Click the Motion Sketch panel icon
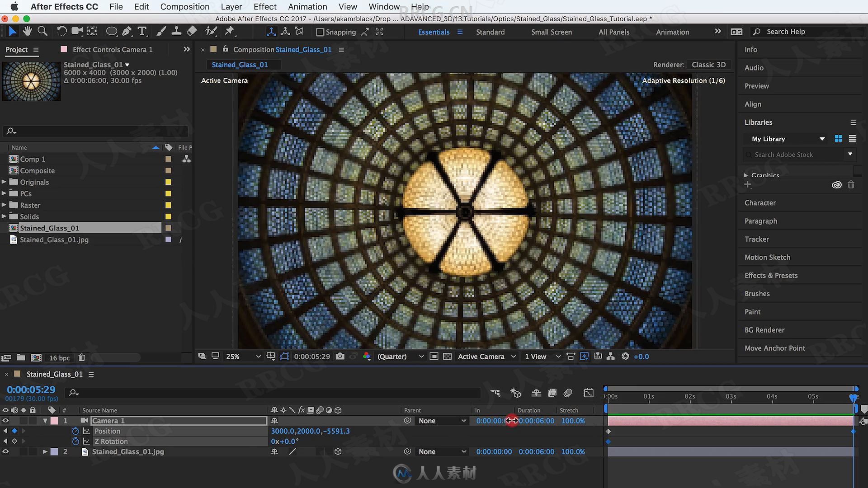Screen dimensions: 868x488 tap(767, 257)
